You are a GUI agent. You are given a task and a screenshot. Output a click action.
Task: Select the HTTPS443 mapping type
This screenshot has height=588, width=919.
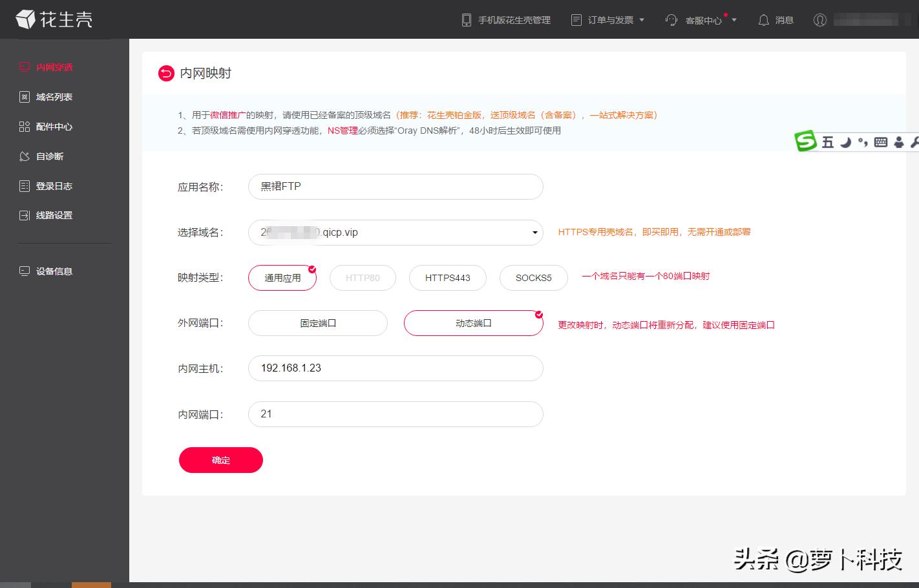pyautogui.click(x=447, y=278)
